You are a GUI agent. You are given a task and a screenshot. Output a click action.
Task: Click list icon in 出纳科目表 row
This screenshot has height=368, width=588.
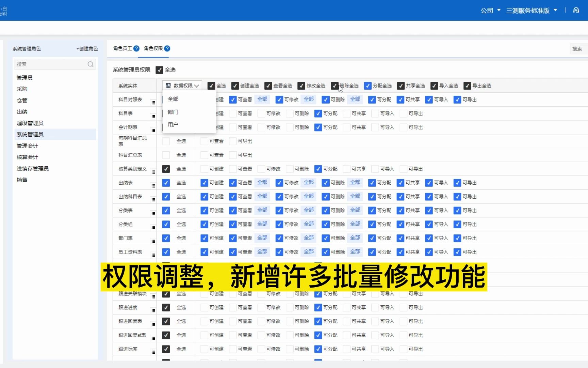pos(153,200)
